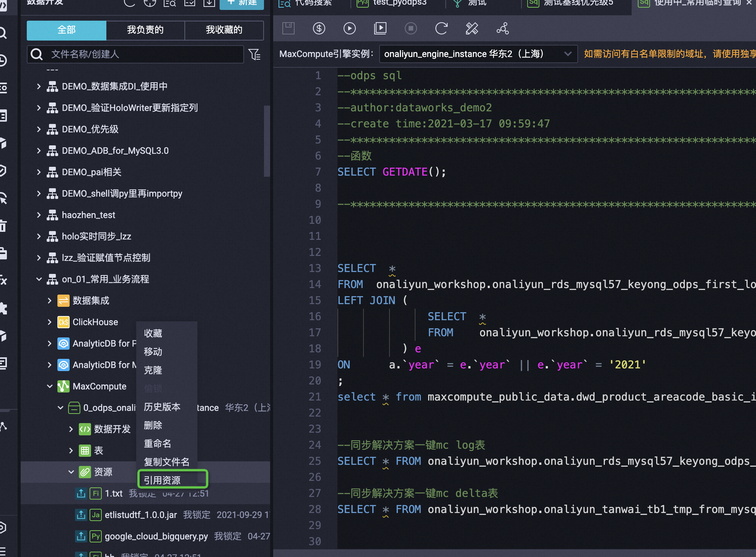The height and width of the screenshot is (557, 756).
Task: Choose 收藏 from the context menu
Action: tap(153, 334)
